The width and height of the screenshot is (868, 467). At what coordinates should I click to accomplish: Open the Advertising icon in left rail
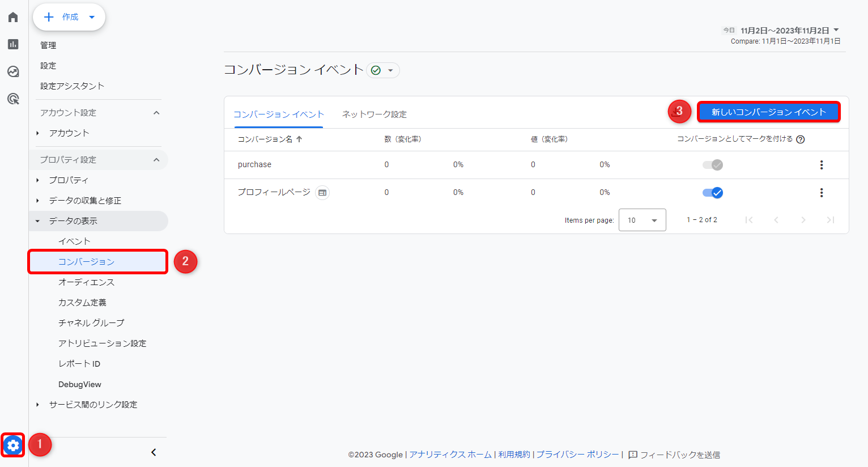pyautogui.click(x=13, y=99)
